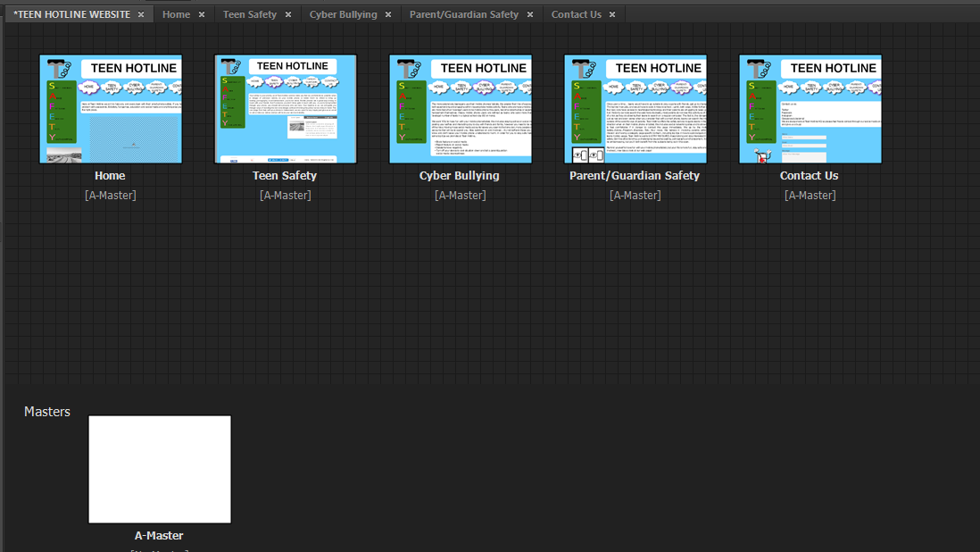Select the Teen Safety page thumbnail
Viewport: 980px width, 552px height.
pos(286,109)
